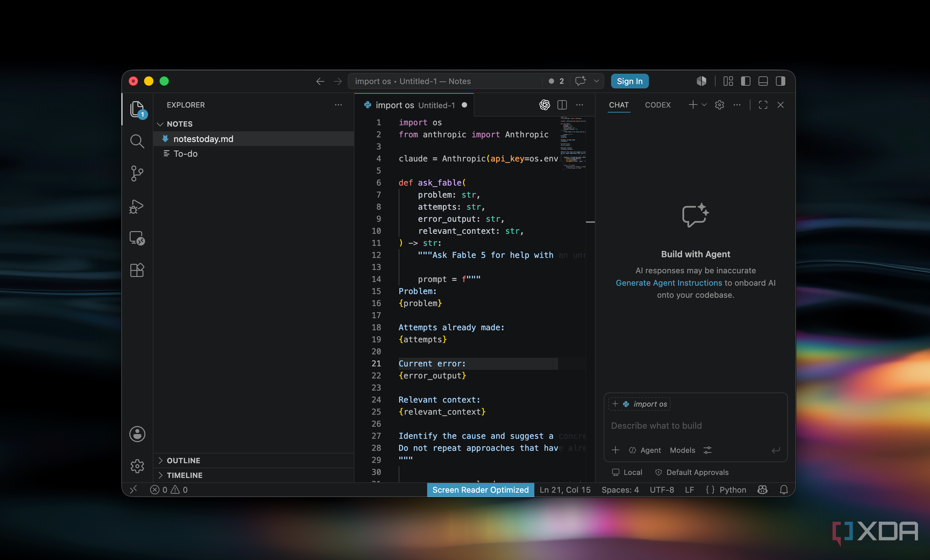The image size is (930, 560).
Task: Open Copilot status icon in status bar
Action: [762, 489]
